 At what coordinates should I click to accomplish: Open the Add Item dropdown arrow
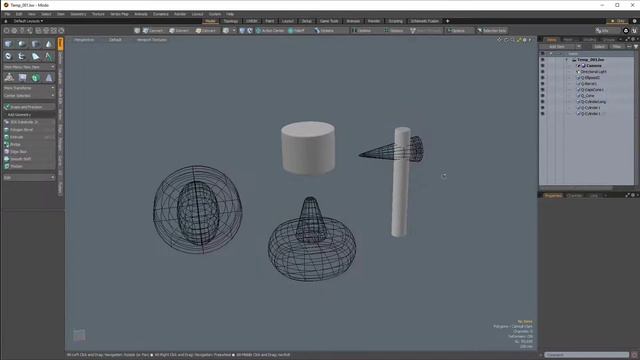[578, 47]
